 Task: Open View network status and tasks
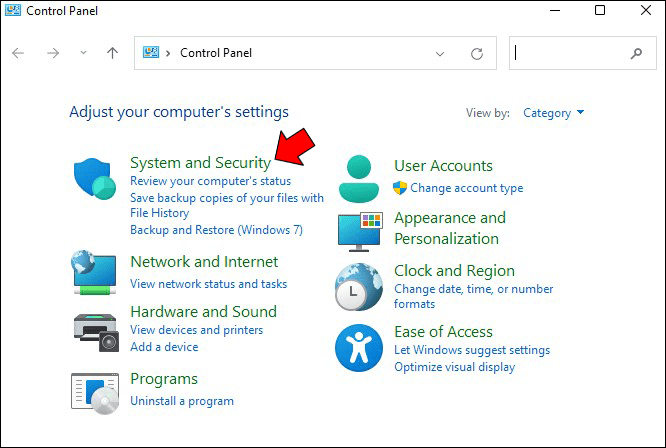click(209, 284)
